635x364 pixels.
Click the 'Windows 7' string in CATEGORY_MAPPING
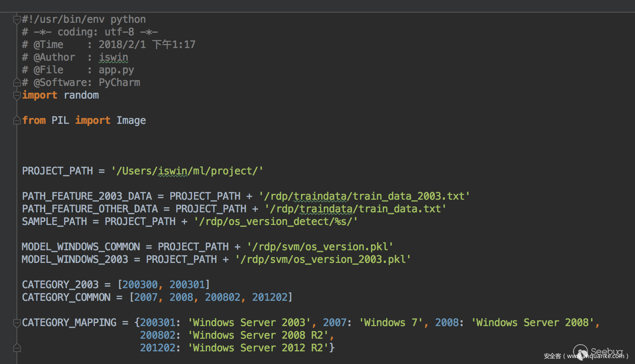390,323
